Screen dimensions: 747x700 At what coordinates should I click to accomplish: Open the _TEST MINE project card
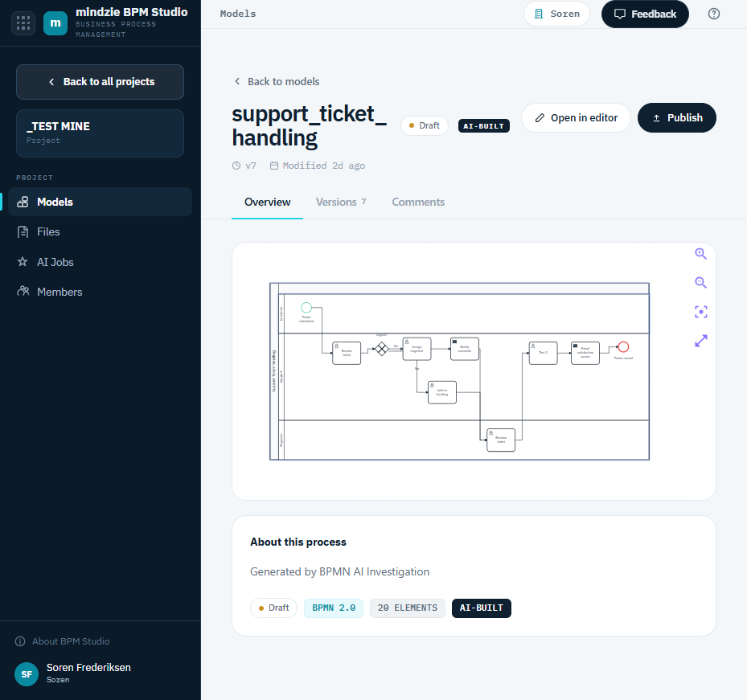coord(100,133)
